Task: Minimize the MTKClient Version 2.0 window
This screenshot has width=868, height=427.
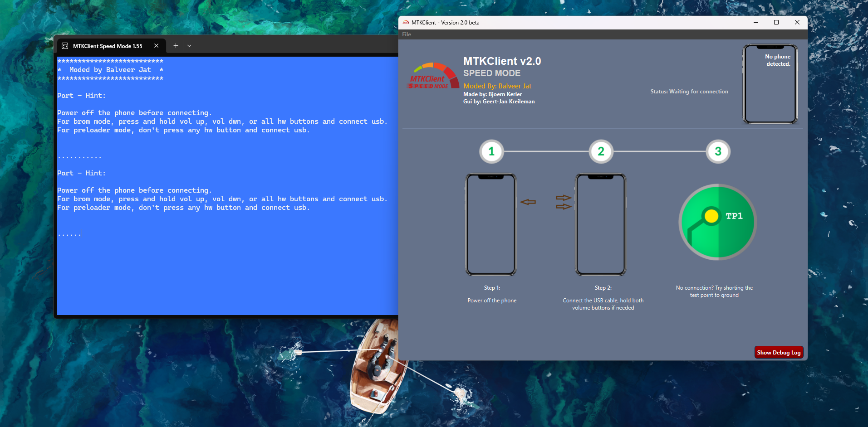Action: (756, 22)
